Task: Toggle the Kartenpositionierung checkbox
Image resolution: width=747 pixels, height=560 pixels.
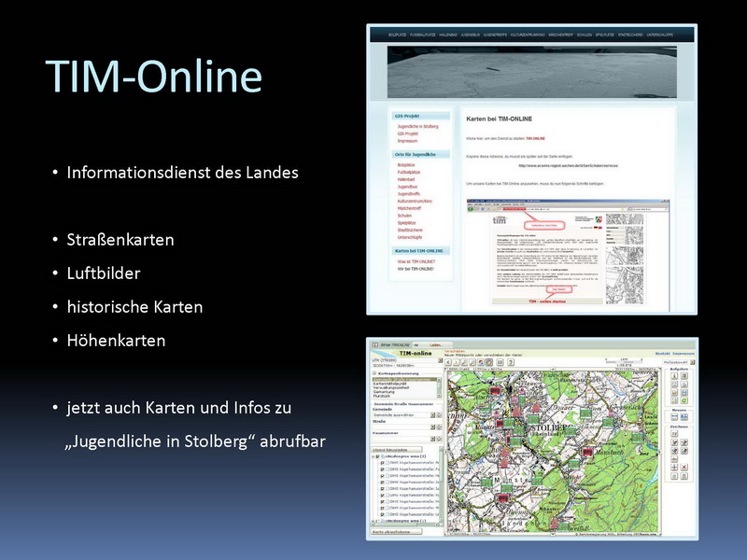Action: (374, 372)
